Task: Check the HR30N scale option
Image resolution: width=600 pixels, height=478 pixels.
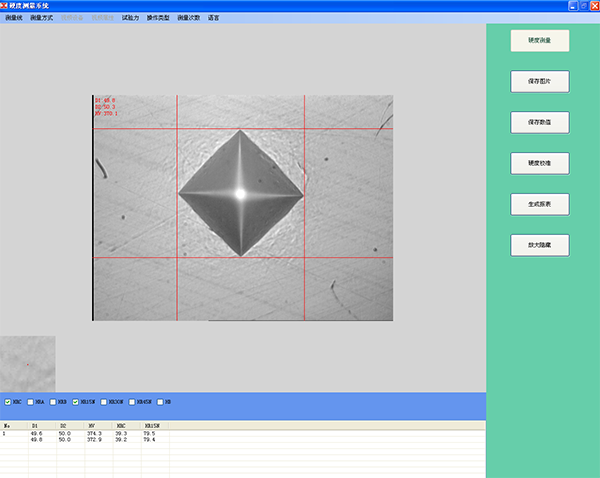Action: tap(103, 402)
